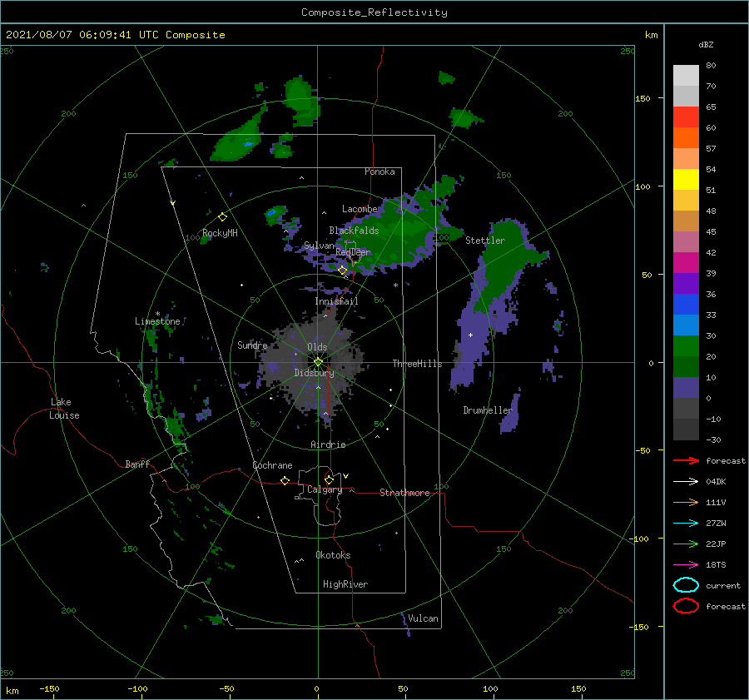Select the yellow 54-51 dBZ swatch
749x700 pixels.
(x=686, y=180)
